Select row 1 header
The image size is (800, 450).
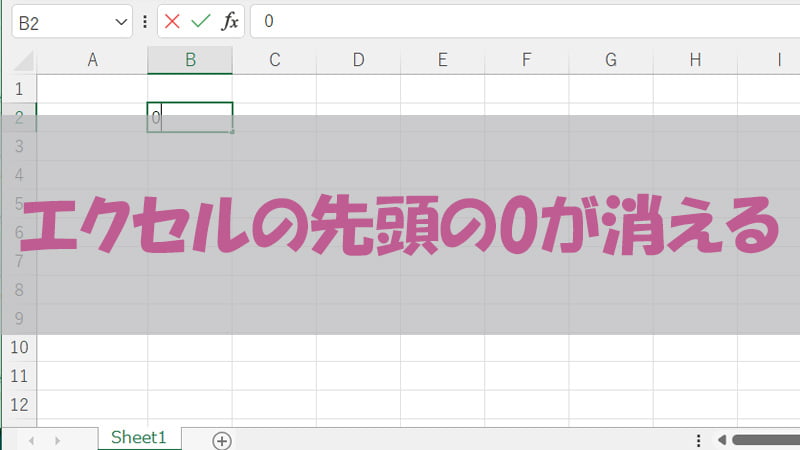[18, 89]
